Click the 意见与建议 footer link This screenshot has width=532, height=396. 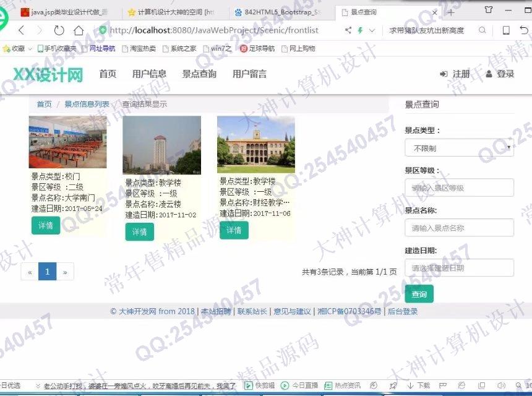(292, 311)
